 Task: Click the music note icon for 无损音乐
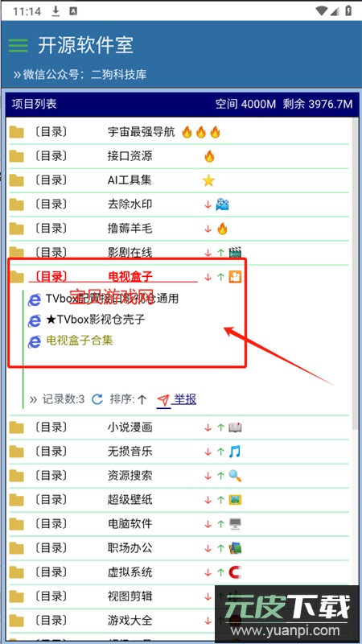pos(235,452)
